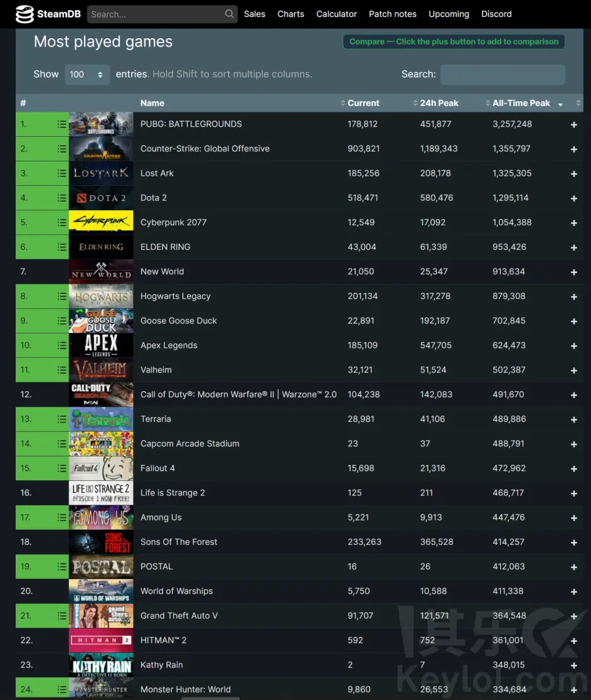Viewport: 591px width, 700px height.
Task: Open the Calculator page
Action: point(336,14)
